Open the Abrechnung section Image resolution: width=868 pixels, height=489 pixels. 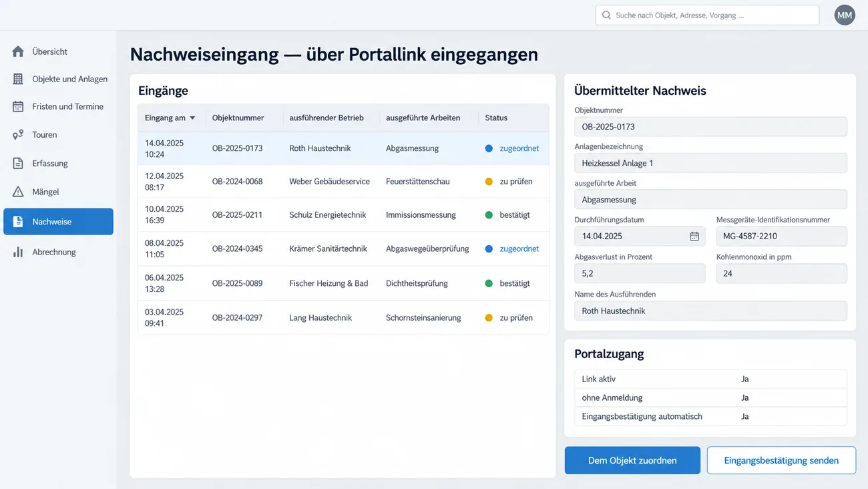coord(58,252)
